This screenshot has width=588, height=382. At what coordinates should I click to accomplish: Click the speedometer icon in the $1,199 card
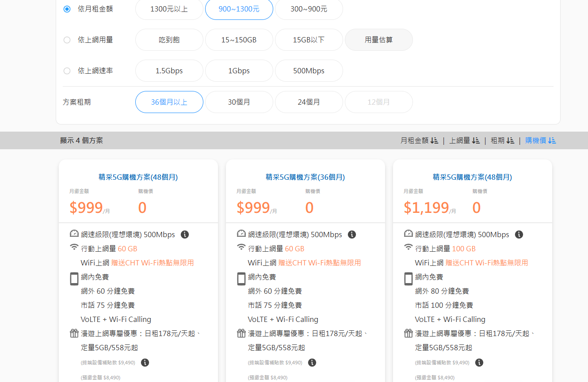pyautogui.click(x=409, y=234)
